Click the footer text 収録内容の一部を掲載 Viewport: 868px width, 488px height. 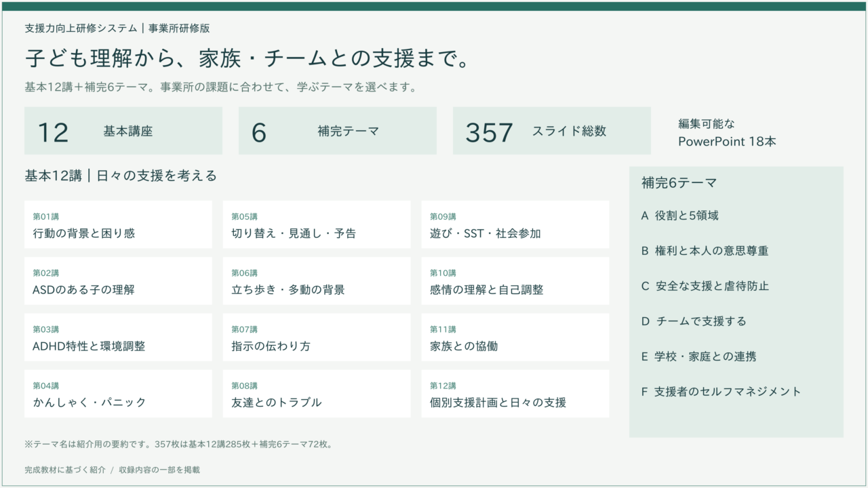159,470
